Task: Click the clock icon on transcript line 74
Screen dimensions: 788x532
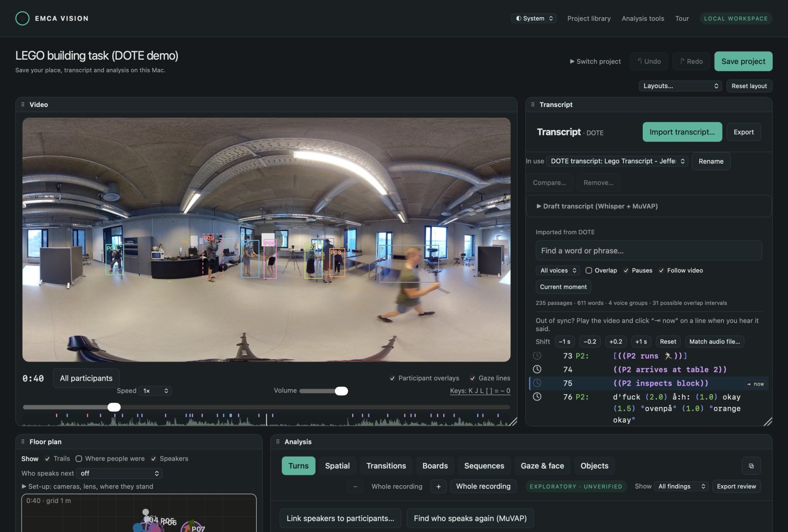Action: (537, 369)
